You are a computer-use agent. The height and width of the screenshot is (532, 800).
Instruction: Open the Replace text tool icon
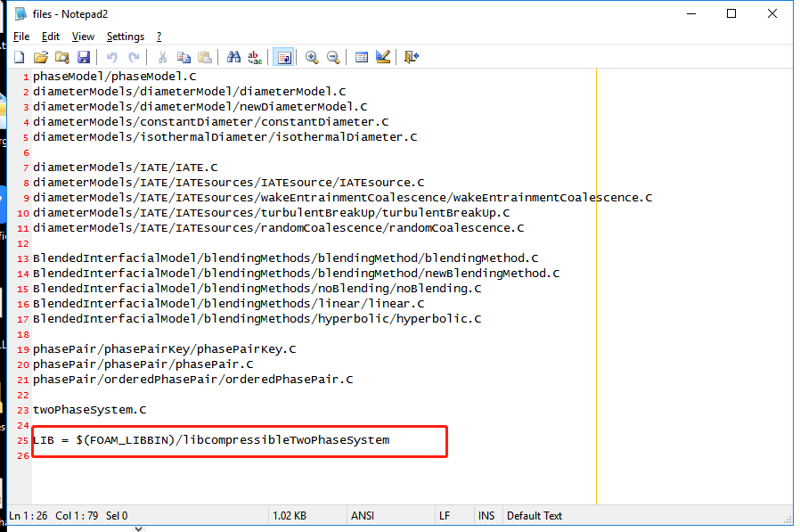tap(255, 57)
